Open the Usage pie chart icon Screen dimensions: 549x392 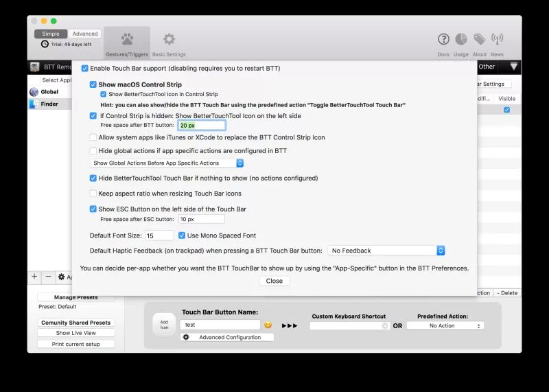[x=461, y=39]
